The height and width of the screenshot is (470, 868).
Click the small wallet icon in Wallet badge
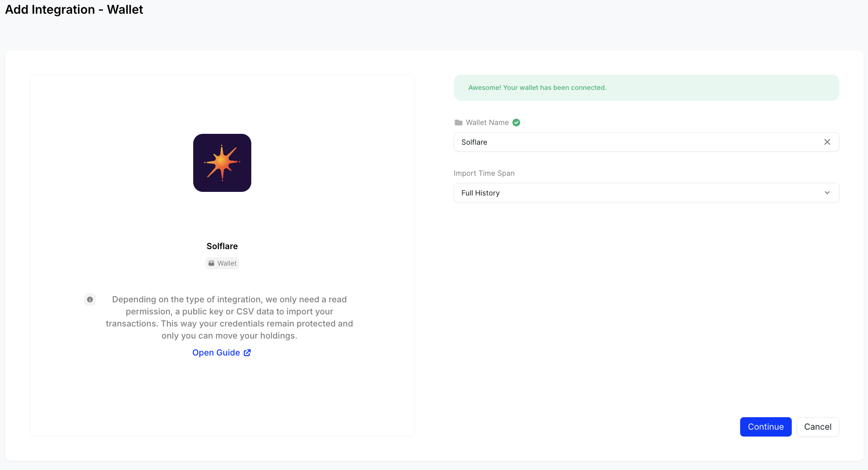[211, 263]
